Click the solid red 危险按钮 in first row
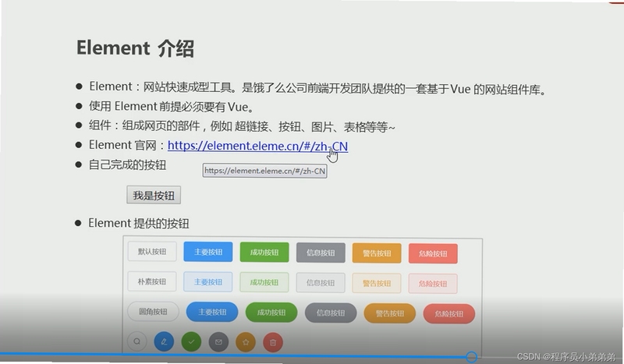 pos(433,253)
